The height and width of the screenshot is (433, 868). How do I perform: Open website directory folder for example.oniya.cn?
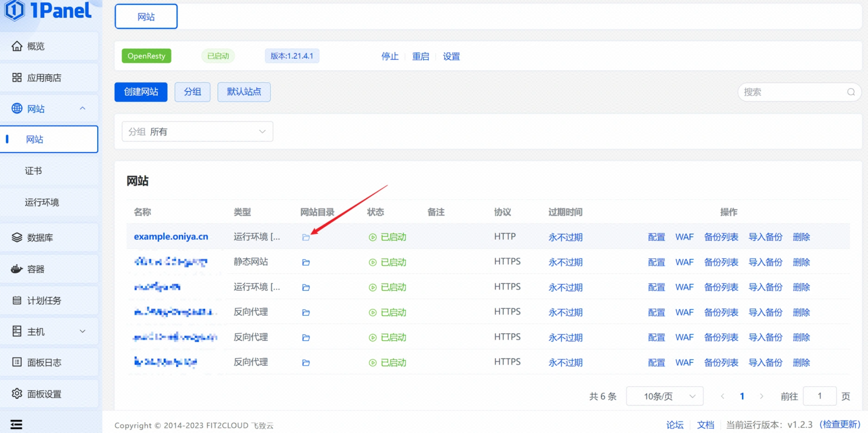pyautogui.click(x=306, y=237)
